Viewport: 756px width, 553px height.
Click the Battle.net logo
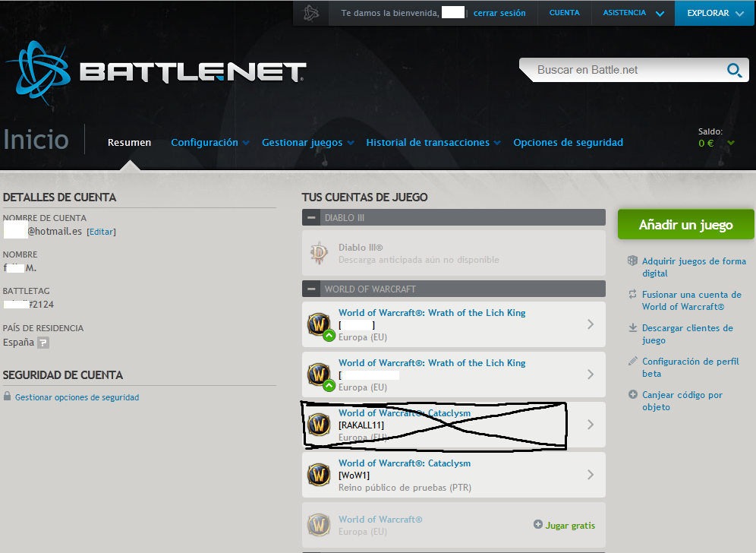tap(156, 71)
